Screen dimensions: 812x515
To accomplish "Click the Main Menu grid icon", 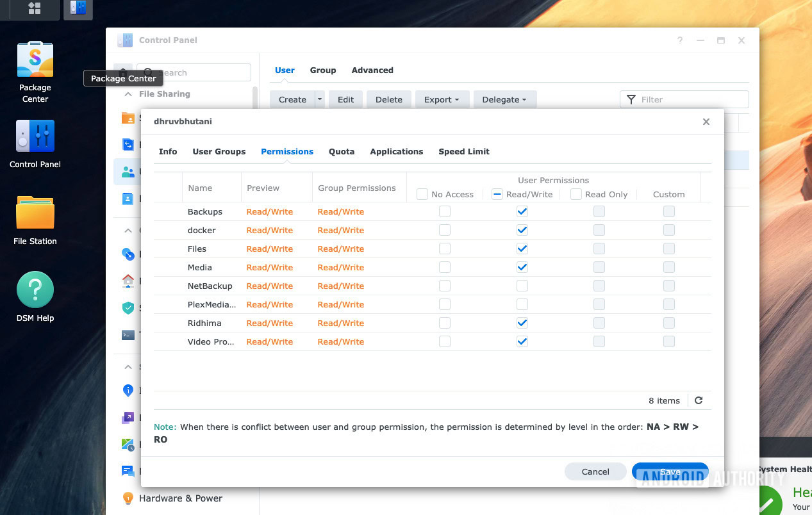I will (34, 8).
